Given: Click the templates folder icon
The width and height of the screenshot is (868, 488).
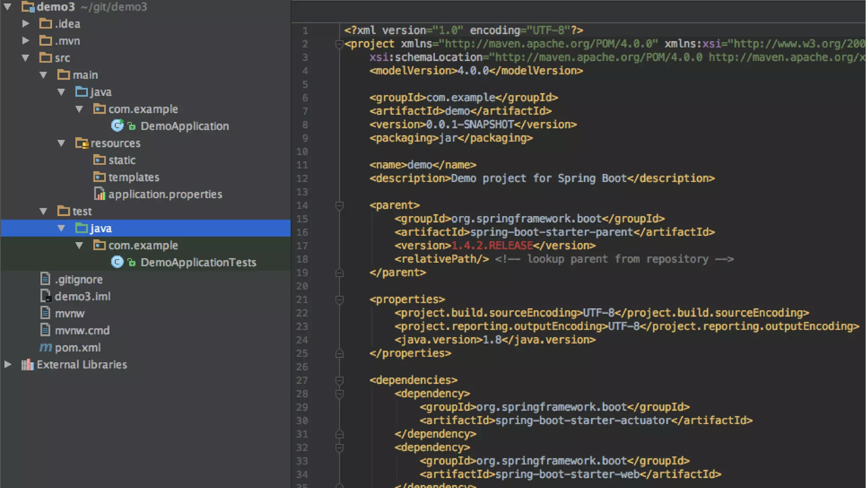Looking at the screenshot, I should 99,177.
